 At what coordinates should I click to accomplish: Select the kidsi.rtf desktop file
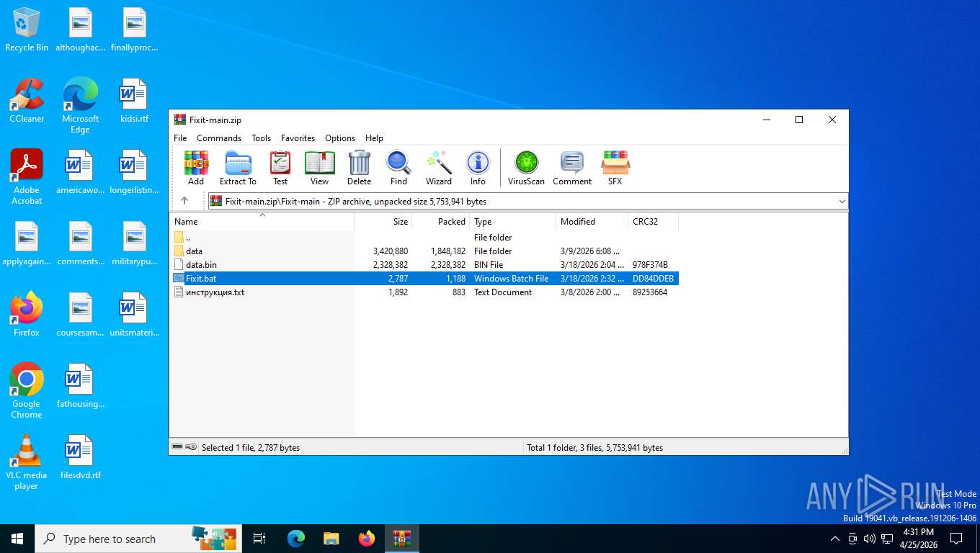134,101
